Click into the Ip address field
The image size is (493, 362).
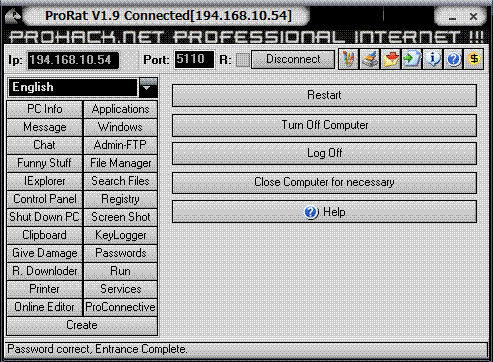click(73, 60)
